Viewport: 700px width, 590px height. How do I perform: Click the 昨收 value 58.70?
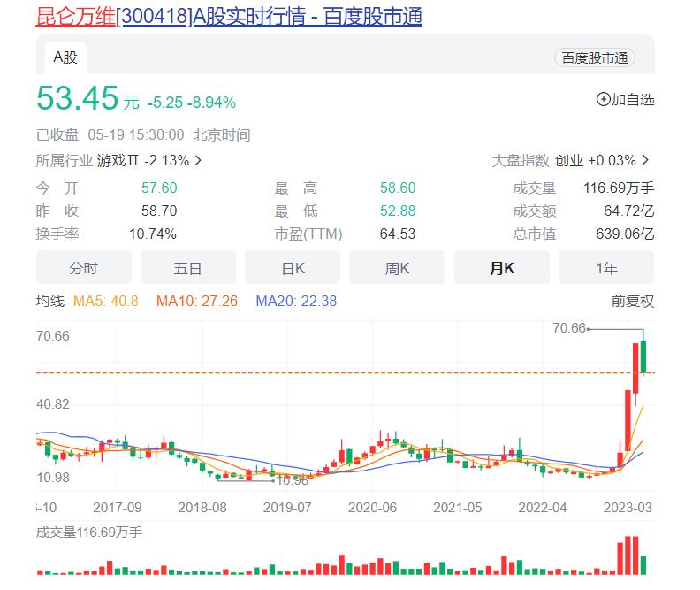click(159, 211)
